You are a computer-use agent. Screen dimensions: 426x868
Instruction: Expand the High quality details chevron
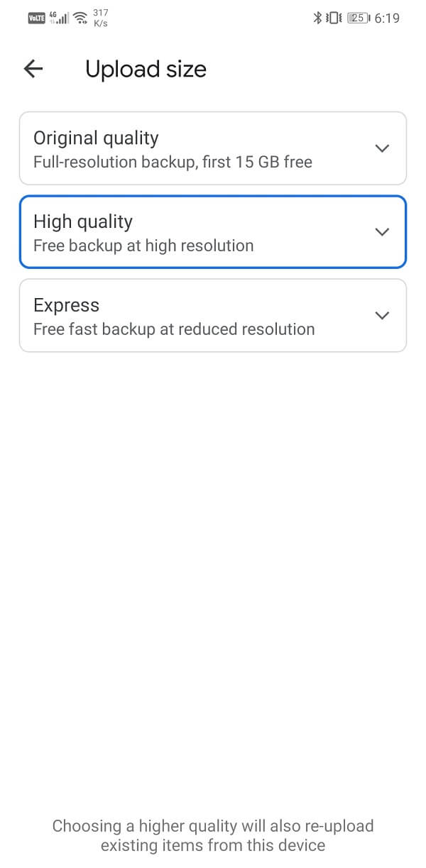point(382,232)
